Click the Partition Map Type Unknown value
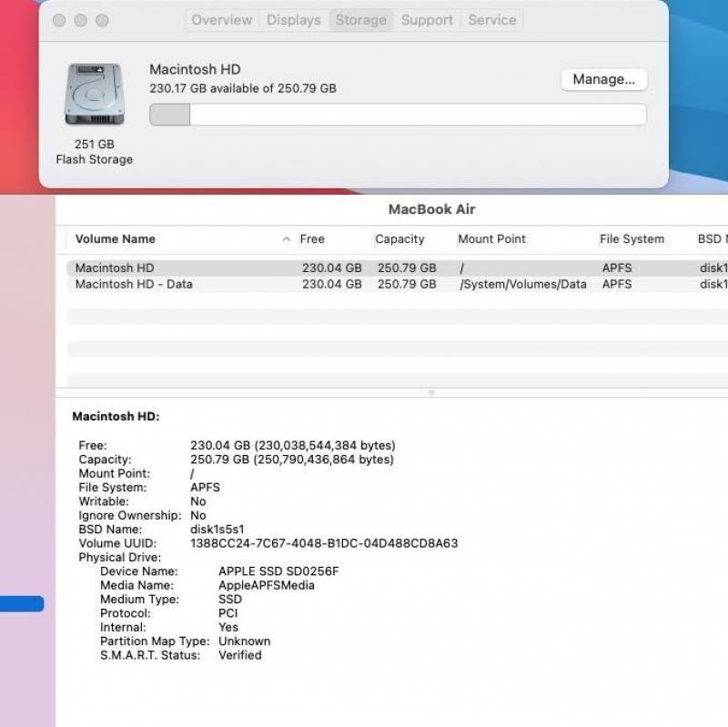This screenshot has width=728, height=727. [244, 641]
